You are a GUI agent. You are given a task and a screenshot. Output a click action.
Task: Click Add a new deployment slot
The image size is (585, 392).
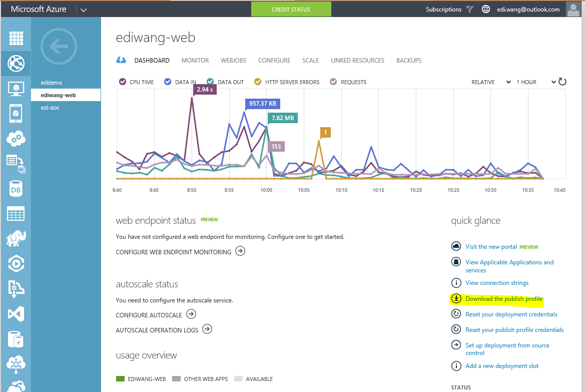pyautogui.click(x=502, y=366)
